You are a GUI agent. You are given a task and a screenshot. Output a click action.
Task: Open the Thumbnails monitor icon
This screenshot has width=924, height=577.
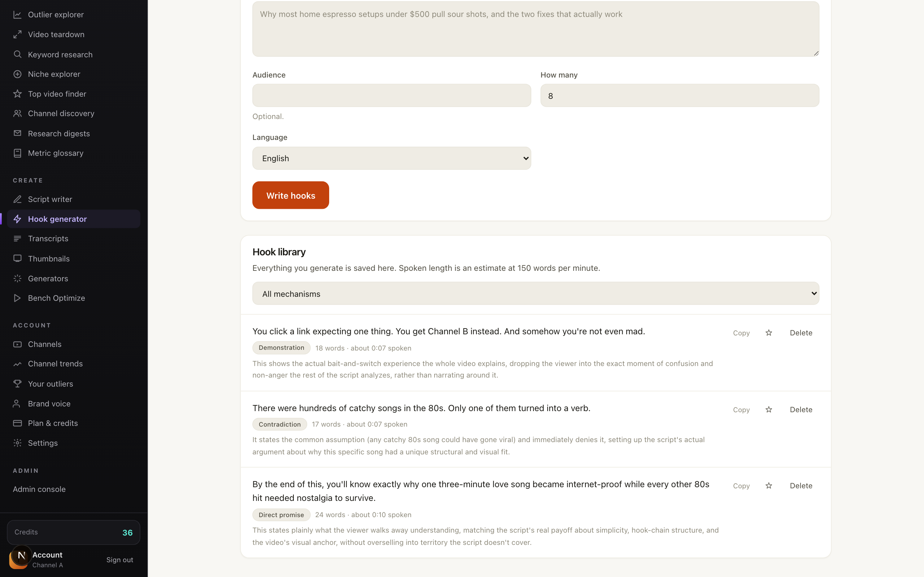[17, 258]
